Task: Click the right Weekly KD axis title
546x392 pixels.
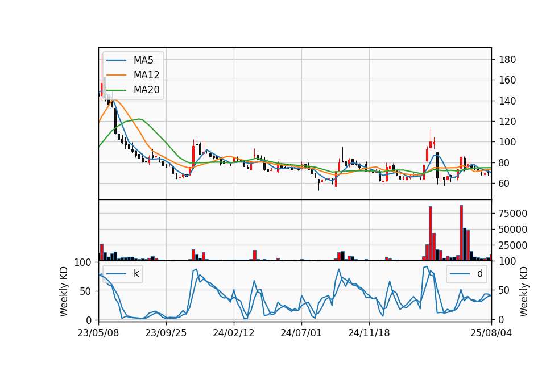Action: [524, 291]
